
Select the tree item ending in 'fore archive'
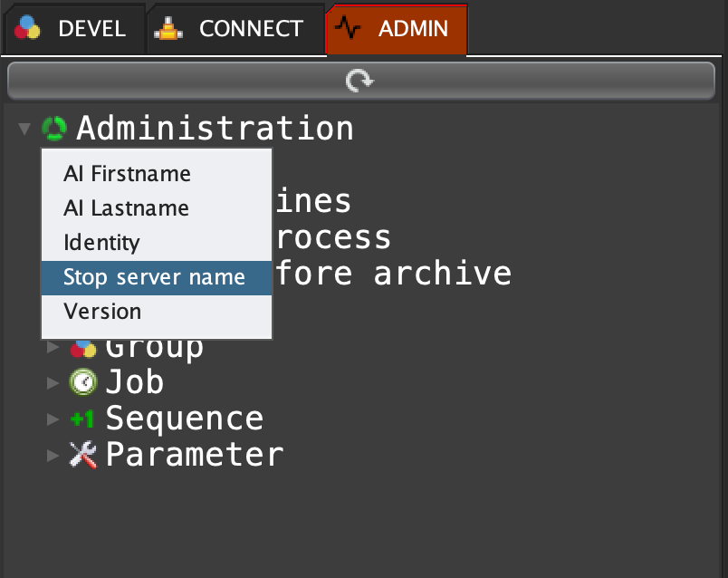tap(393, 274)
